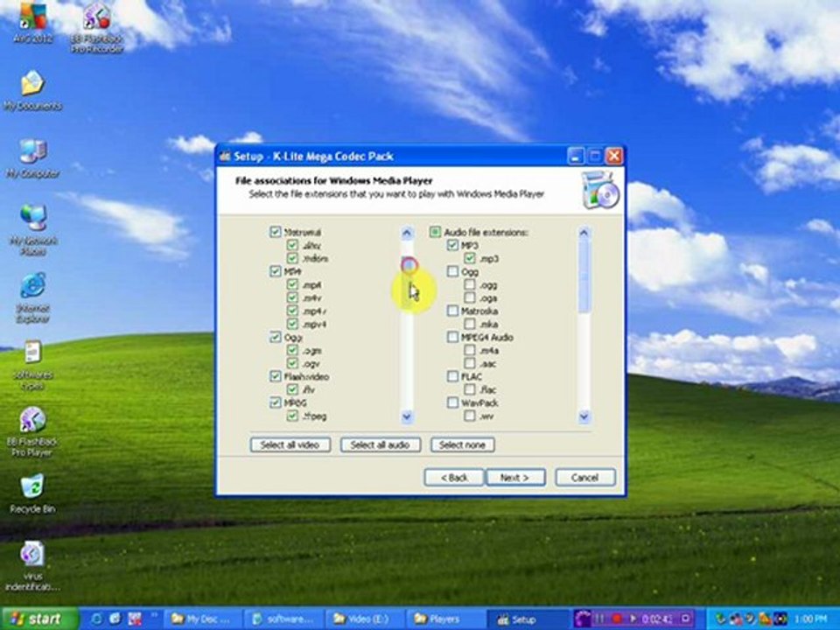
Task: Select My Network Places desktop icon
Action: (32, 229)
